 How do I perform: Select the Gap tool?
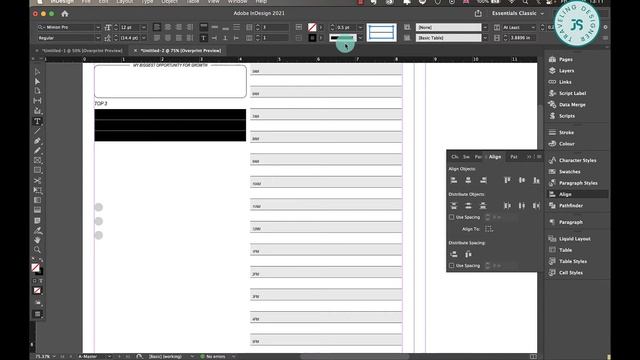tap(37, 100)
